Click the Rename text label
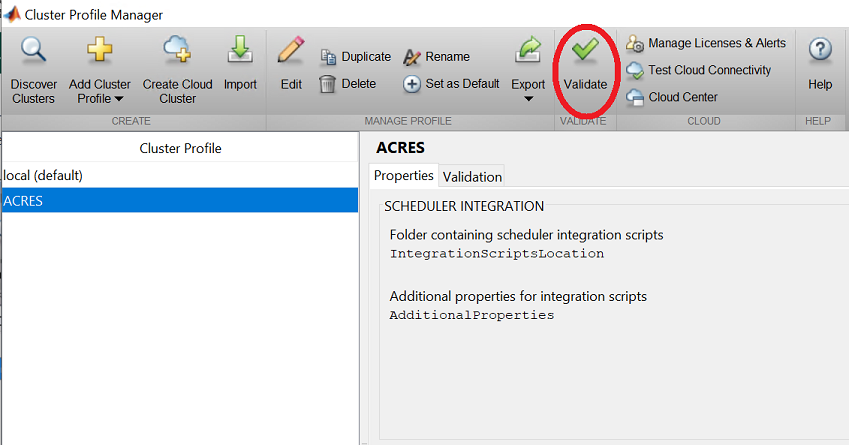The height and width of the screenshot is (445, 849). [447, 57]
